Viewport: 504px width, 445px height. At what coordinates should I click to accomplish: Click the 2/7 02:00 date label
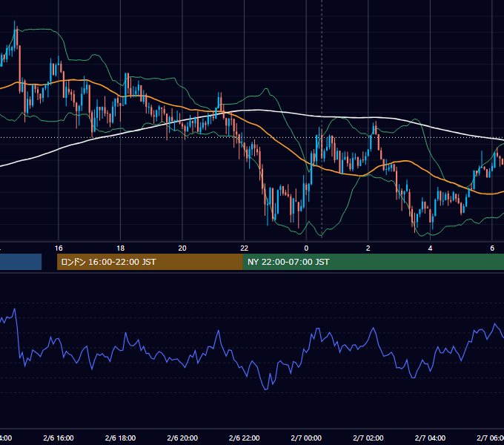368,438
